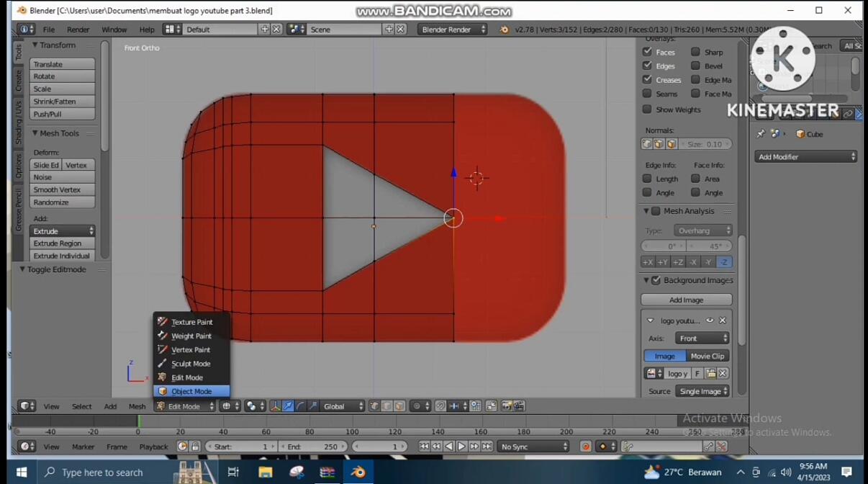Open the Add Modifier dropdown
868x484 pixels.
pos(806,157)
